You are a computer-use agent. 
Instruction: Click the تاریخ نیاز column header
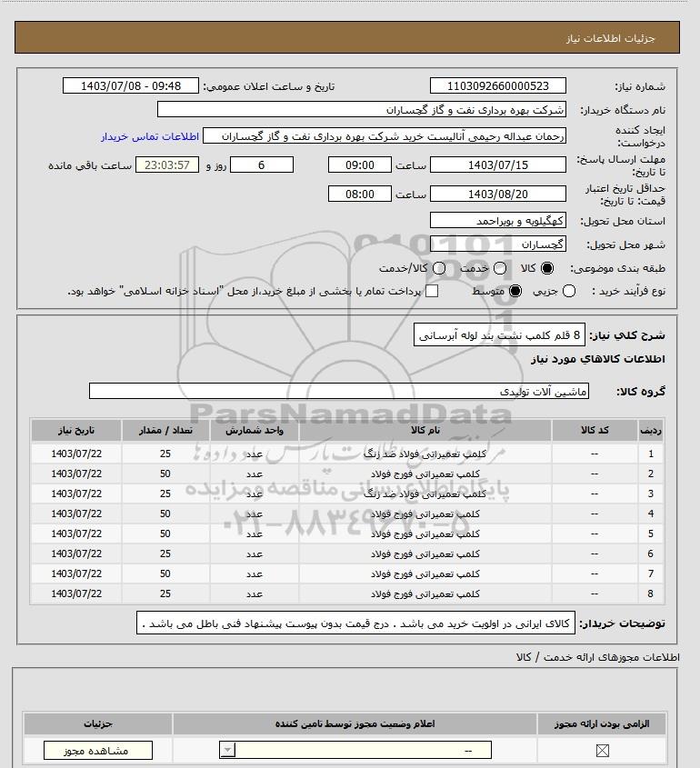(x=76, y=430)
